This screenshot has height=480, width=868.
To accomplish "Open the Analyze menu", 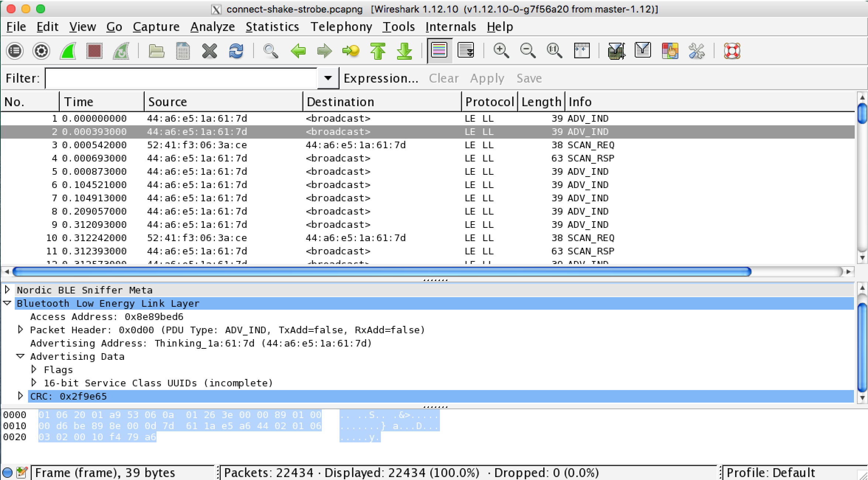I will [213, 27].
